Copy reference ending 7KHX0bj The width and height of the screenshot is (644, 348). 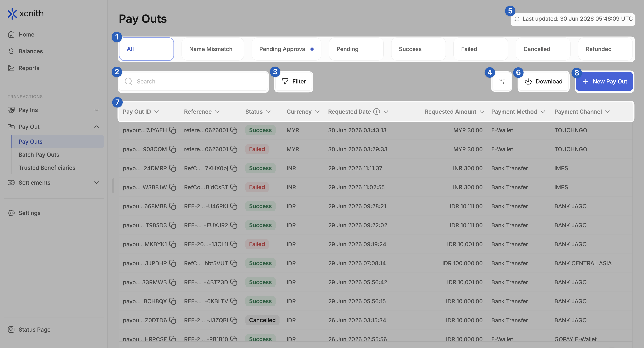234,168
